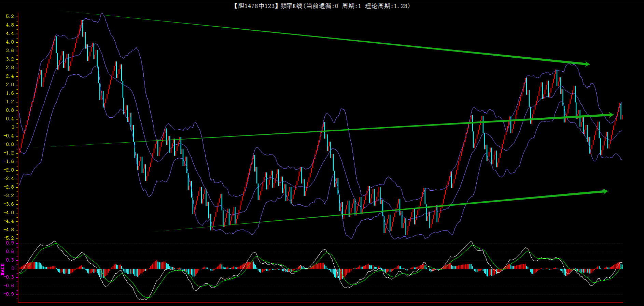Click the 理论周期:1.28 text in title
644x306 pixels.
point(387,6)
